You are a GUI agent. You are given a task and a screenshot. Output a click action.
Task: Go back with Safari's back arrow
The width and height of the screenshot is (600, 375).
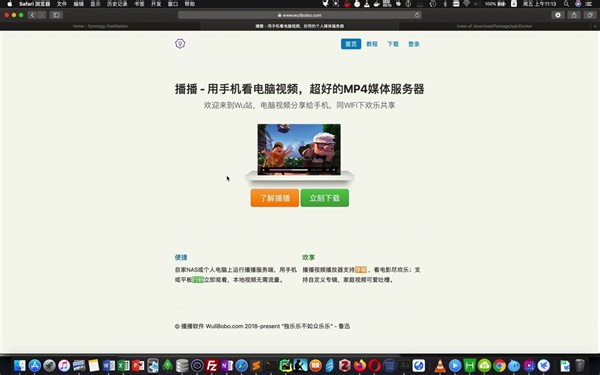point(32,15)
